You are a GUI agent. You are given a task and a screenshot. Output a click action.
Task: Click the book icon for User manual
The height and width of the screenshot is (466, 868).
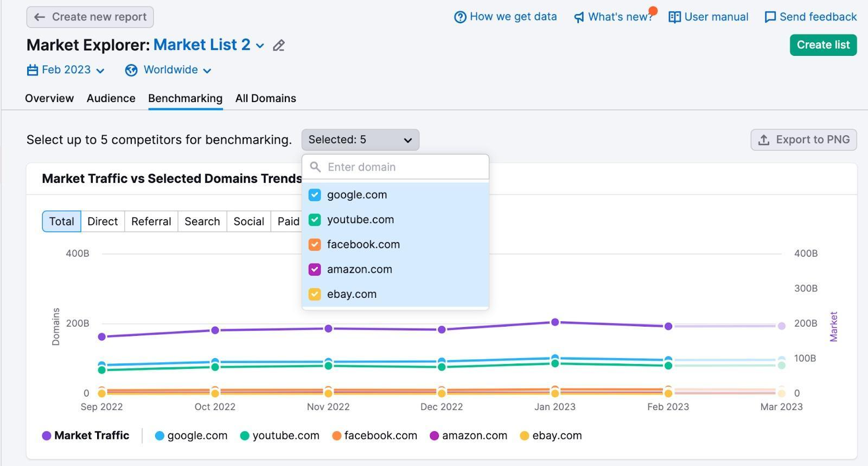(674, 17)
